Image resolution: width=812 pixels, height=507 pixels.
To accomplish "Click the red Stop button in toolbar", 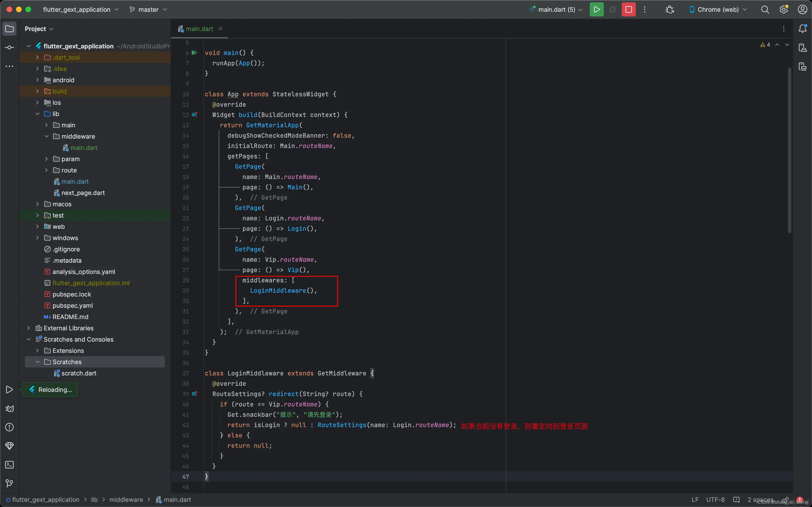I will click(x=628, y=9).
